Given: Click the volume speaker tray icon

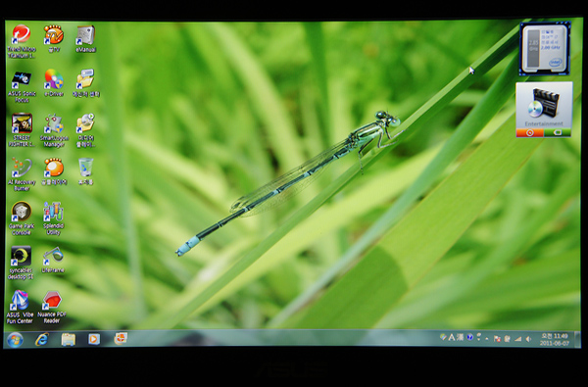Looking at the screenshot, I should (528, 339).
